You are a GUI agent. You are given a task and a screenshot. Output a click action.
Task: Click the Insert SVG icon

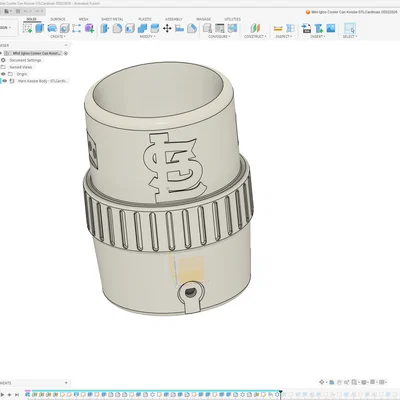pos(306,28)
